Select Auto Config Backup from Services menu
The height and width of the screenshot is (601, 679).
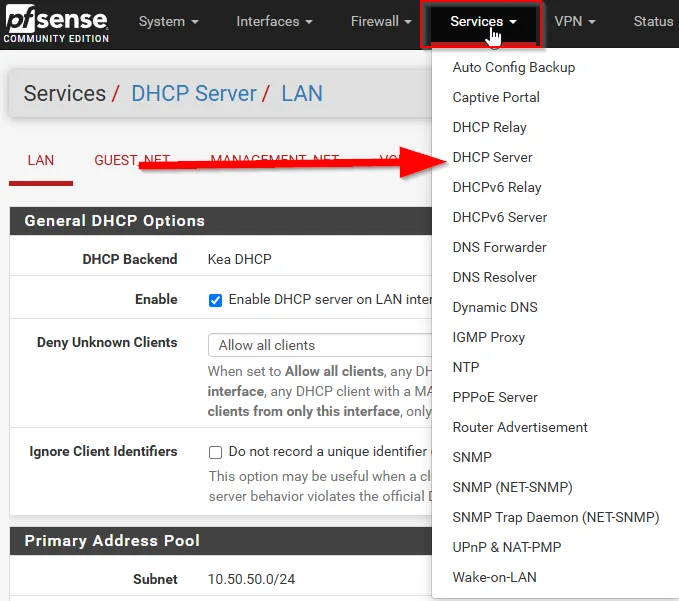514,68
